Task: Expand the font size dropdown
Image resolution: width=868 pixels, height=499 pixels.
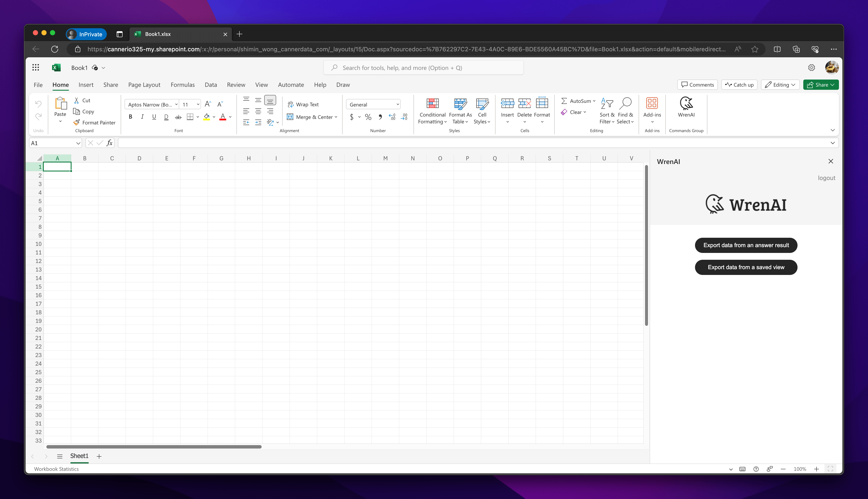Action: point(198,104)
